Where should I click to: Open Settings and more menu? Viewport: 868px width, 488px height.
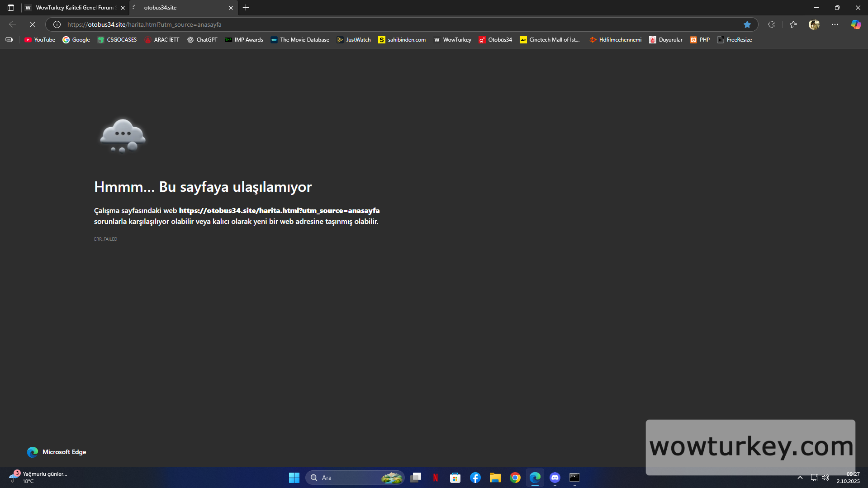point(835,24)
